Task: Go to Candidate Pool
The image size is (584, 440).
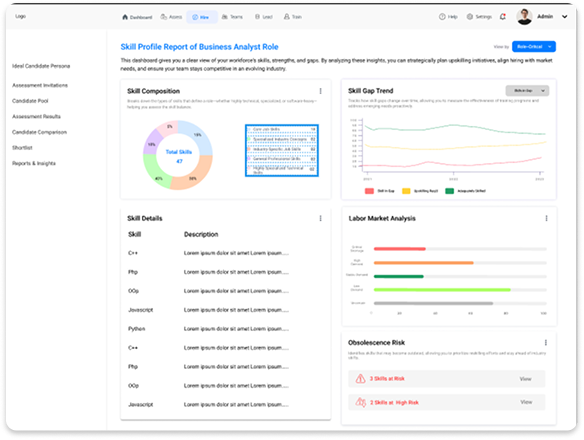Action: (x=30, y=101)
